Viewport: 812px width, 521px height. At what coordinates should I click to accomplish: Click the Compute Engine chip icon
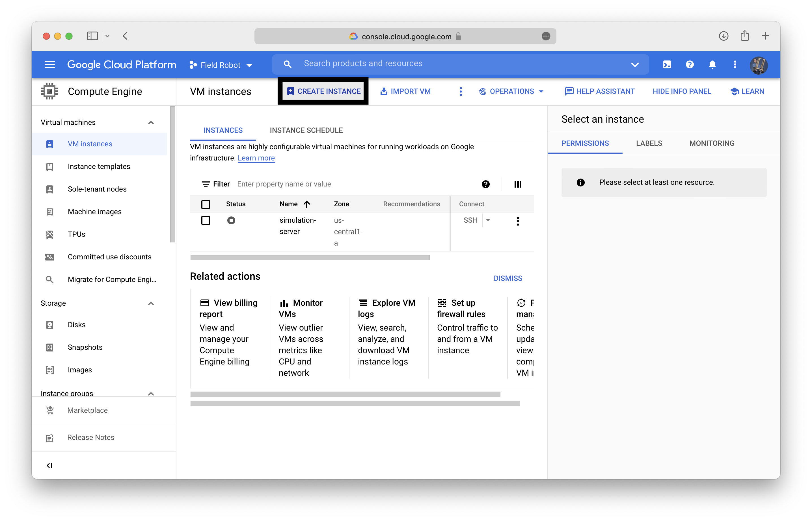click(49, 91)
